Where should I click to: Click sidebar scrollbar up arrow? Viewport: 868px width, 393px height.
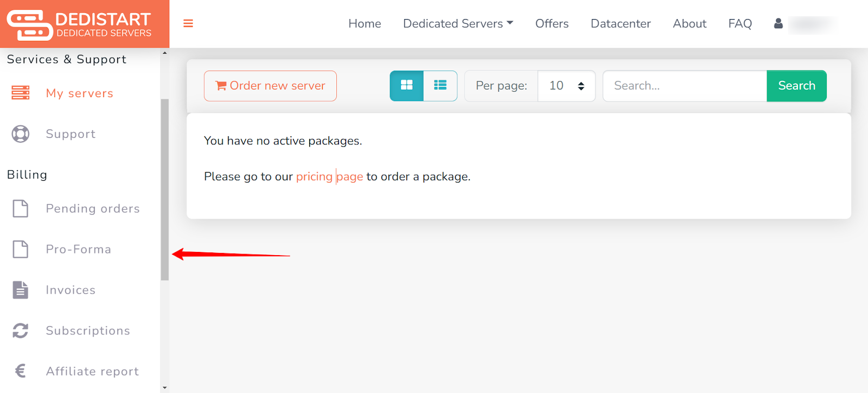pos(165,53)
